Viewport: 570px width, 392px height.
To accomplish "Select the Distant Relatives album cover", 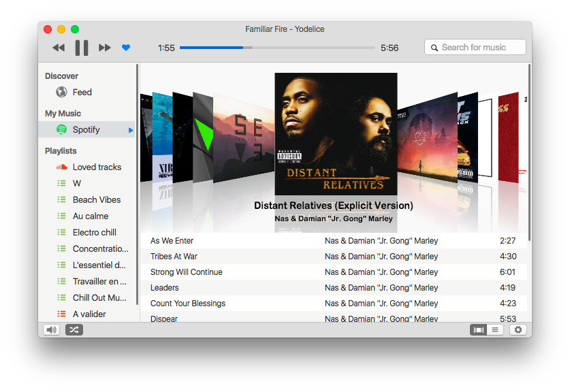I will point(336,134).
